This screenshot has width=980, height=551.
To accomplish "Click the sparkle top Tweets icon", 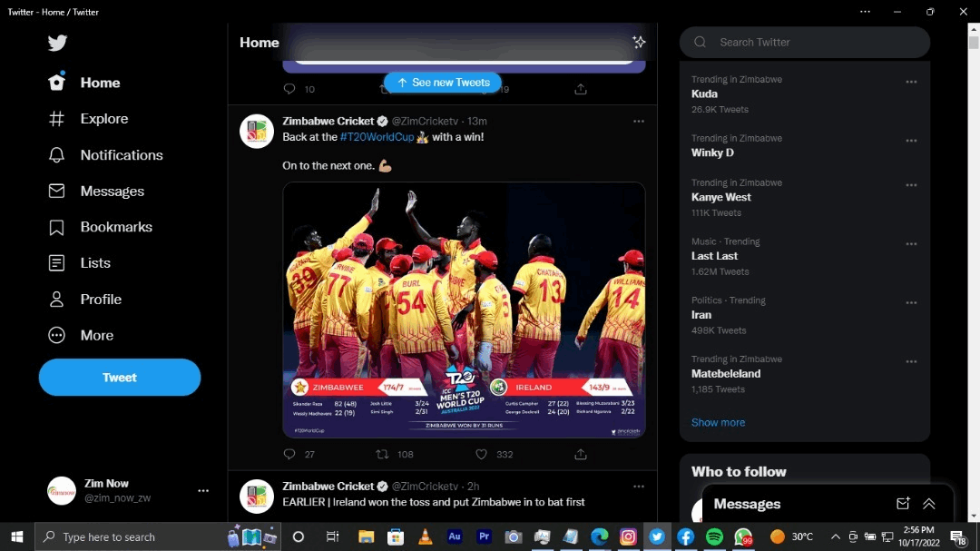I will 639,42.
